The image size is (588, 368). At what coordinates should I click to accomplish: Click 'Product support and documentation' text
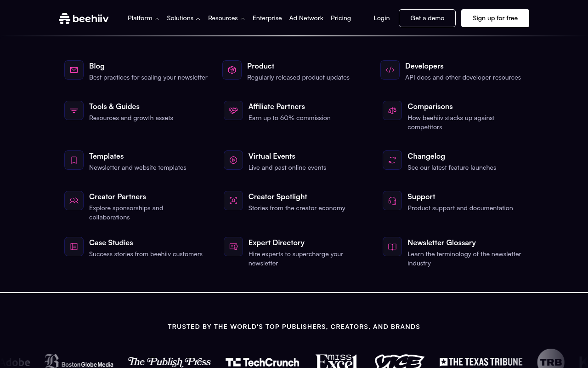(x=460, y=208)
